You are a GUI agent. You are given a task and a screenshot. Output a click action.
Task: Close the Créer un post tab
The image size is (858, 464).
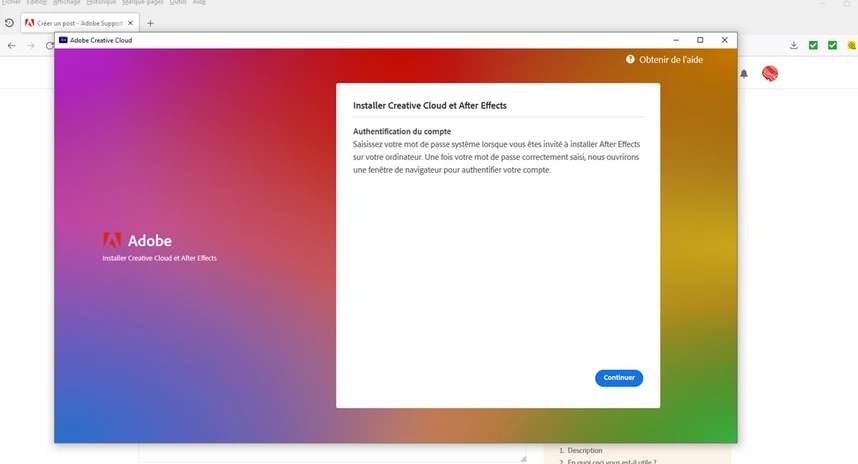(130, 23)
